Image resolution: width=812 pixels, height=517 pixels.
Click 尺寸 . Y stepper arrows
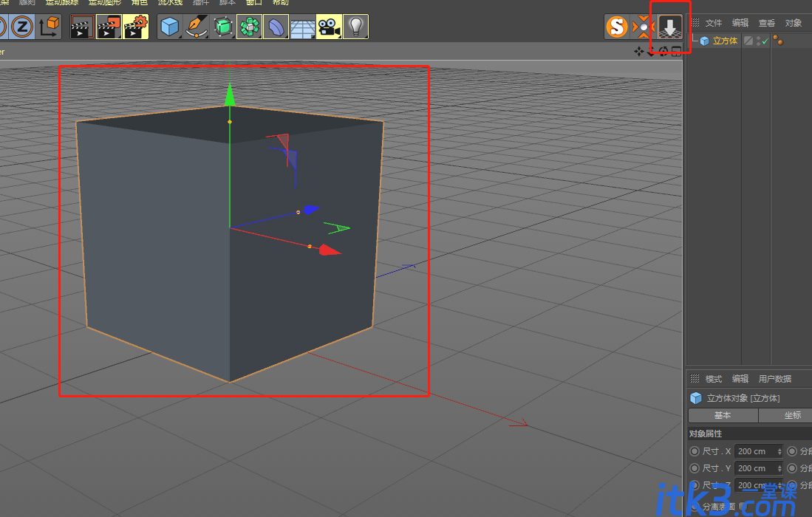point(779,468)
